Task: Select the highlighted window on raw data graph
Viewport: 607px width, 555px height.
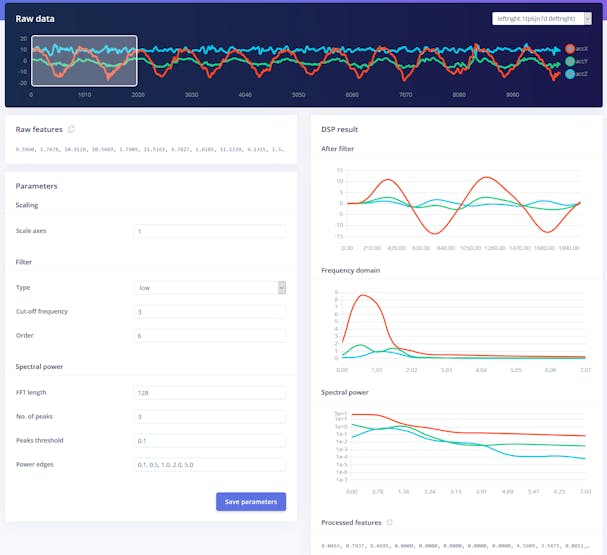Action: [84, 61]
